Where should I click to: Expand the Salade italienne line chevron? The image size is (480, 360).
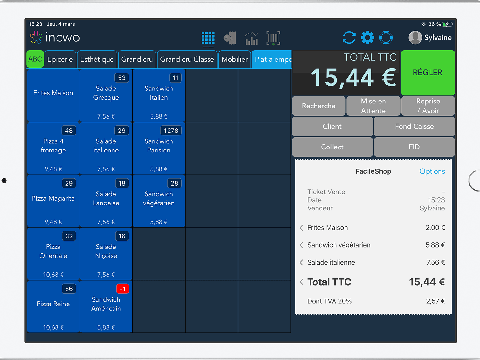point(301,262)
